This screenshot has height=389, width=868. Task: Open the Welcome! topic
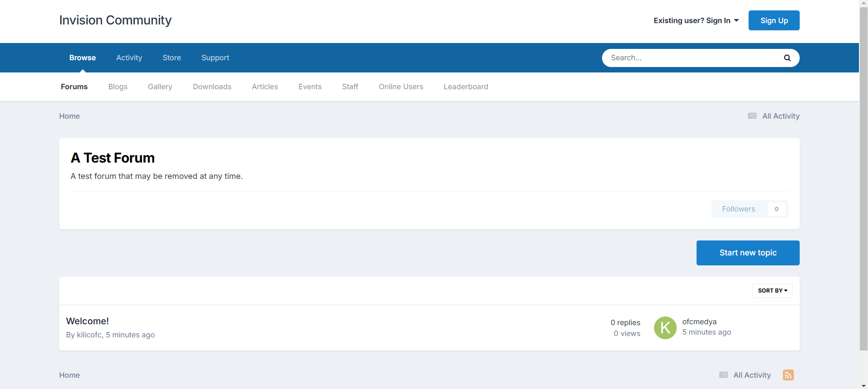[87, 321]
